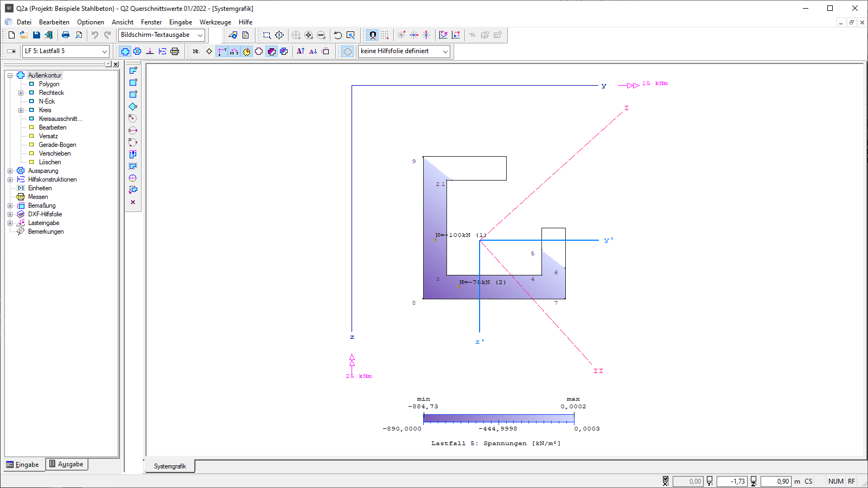868x488 pixels.
Task: Open print preview icon
Action: (x=79, y=35)
